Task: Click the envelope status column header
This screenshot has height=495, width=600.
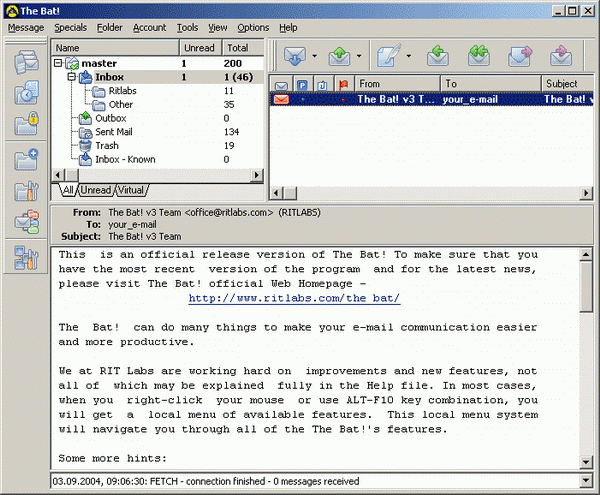Action: pos(281,84)
